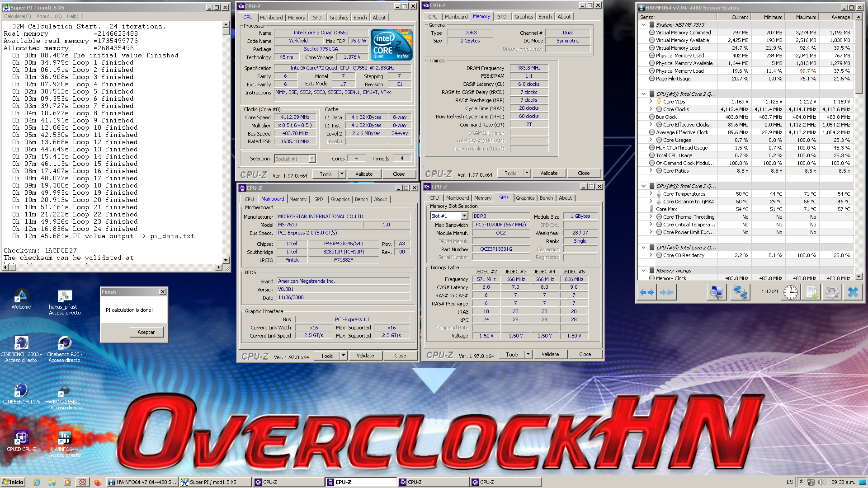Click HWiNFO log file plus icon
This screenshot has width=868, height=488.
(811, 292)
